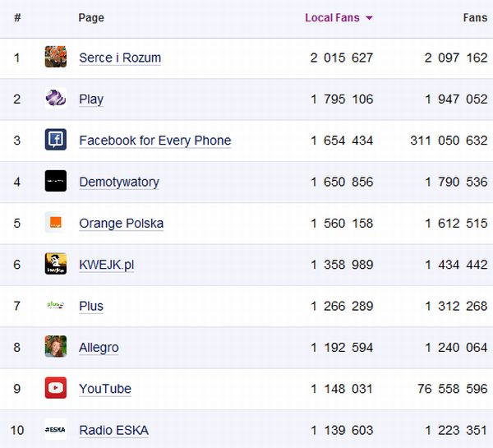Viewport: 493px width, 448px height.
Task: Click the Allegro page thumbnail
Action: 56,347
